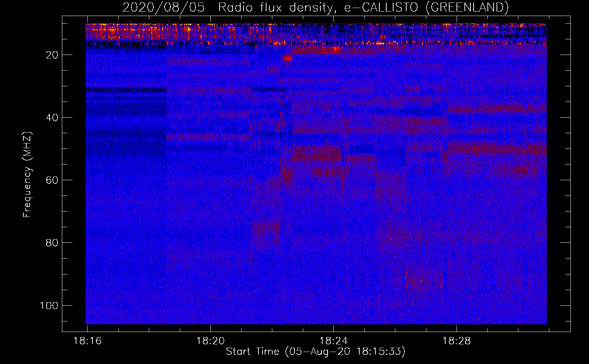The image size is (589, 364).
Task: Click the '40' frequency tick label
Action: point(52,118)
